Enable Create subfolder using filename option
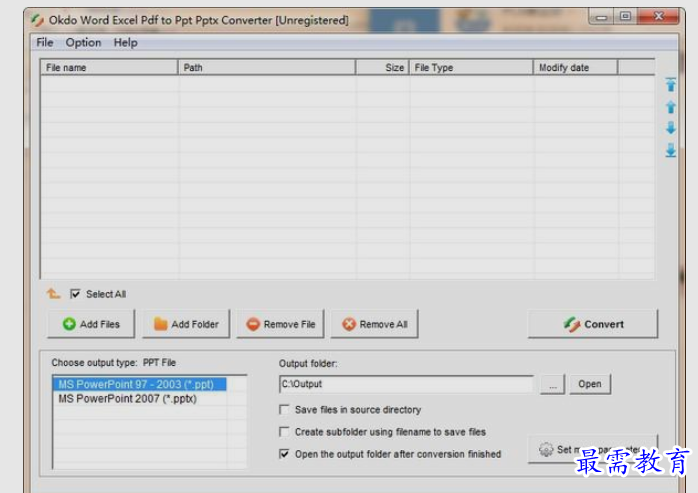This screenshot has width=698, height=493. pos(284,432)
